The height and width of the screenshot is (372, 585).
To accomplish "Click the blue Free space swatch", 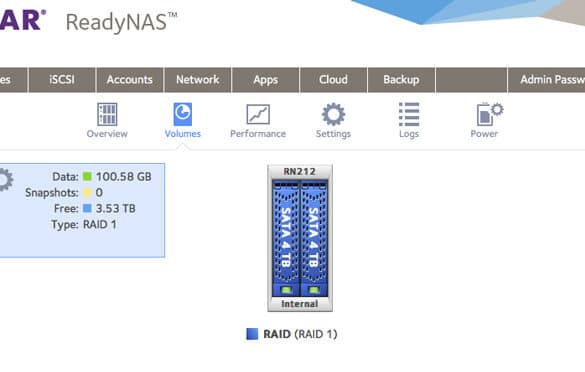I will (87, 208).
